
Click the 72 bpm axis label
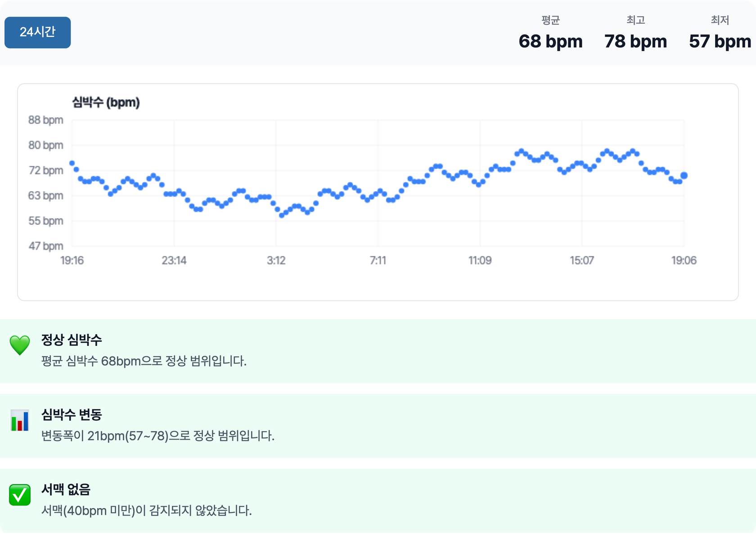pyautogui.click(x=46, y=170)
